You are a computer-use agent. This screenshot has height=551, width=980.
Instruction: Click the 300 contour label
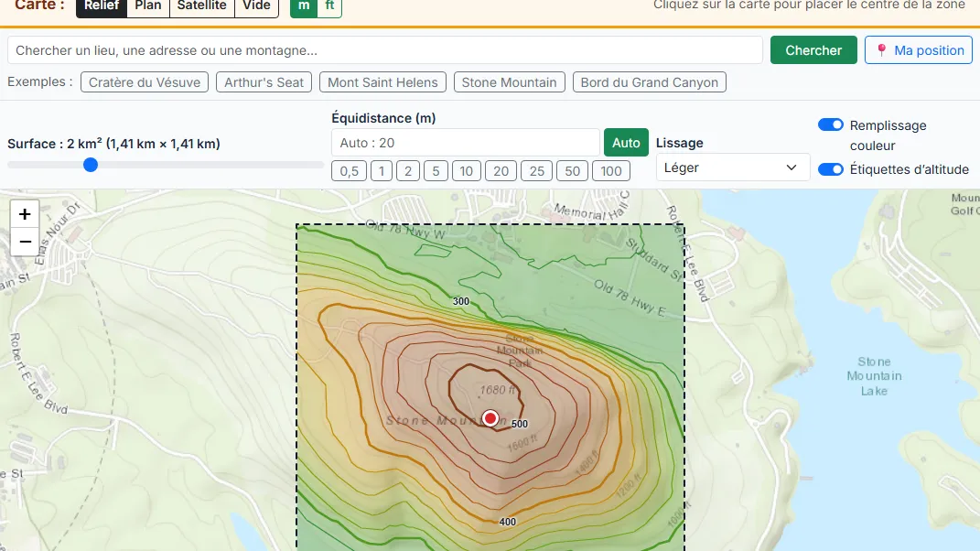click(461, 301)
